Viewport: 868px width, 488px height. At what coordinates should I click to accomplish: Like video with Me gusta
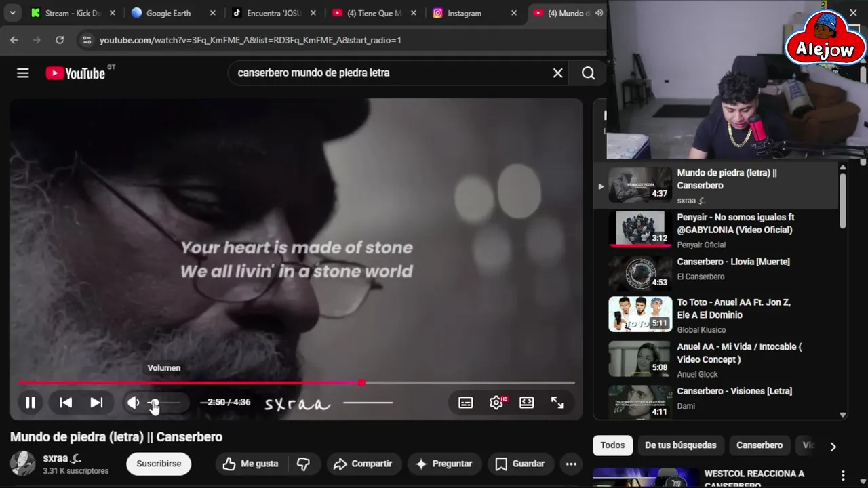pos(250,464)
